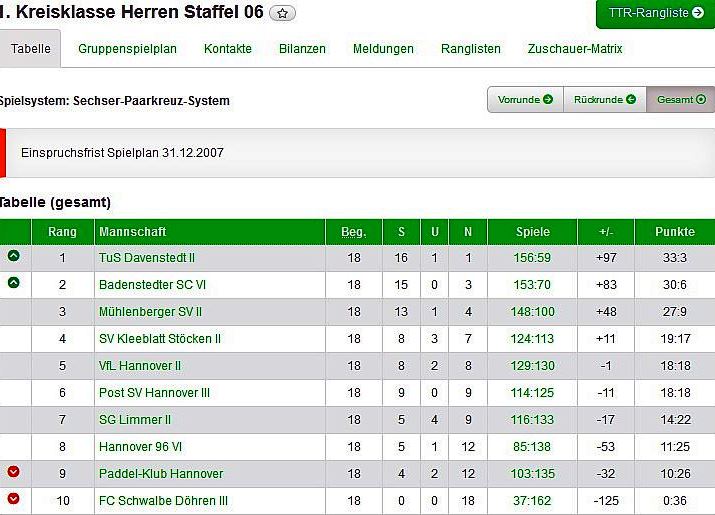Click green promotion arrow beside Badenstedter SC VI
Viewport: 715px width, 515px height.
click(x=14, y=283)
